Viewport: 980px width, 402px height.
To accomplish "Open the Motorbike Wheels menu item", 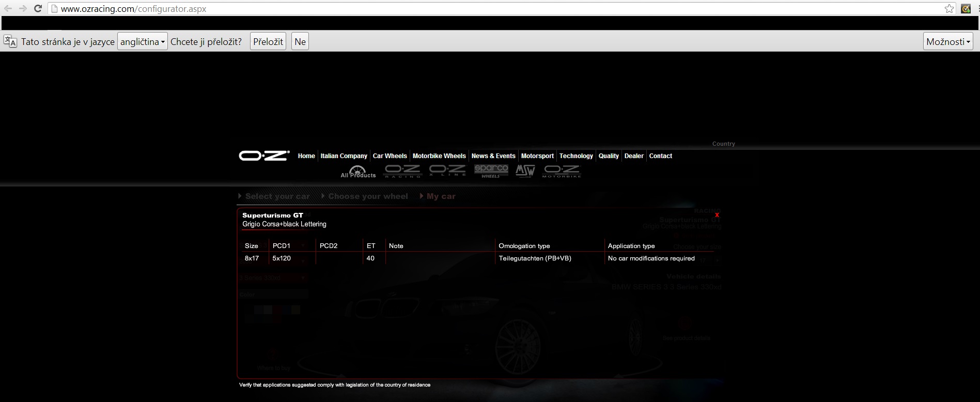I will click(x=439, y=156).
